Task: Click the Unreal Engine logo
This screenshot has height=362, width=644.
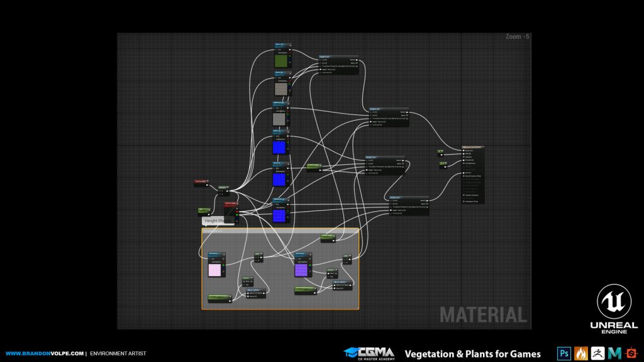Action: tap(617, 309)
